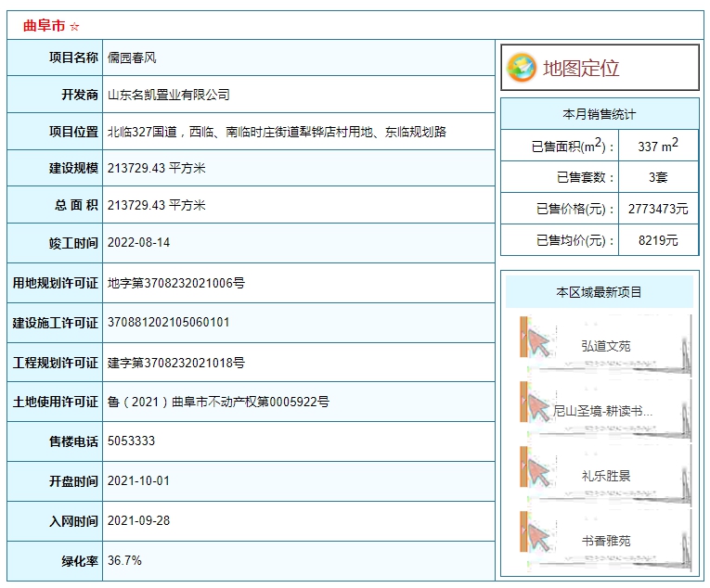Click the 建设施工许可证 label cell
Viewport: 710px width, 588px height.
(55, 323)
